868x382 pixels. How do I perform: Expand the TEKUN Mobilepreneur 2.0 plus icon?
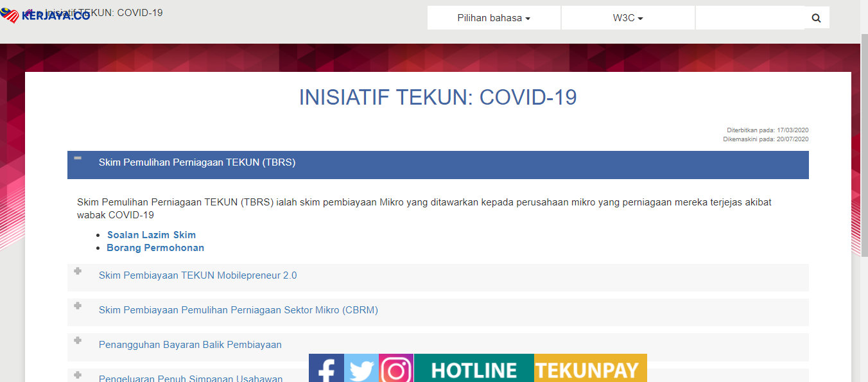78,271
